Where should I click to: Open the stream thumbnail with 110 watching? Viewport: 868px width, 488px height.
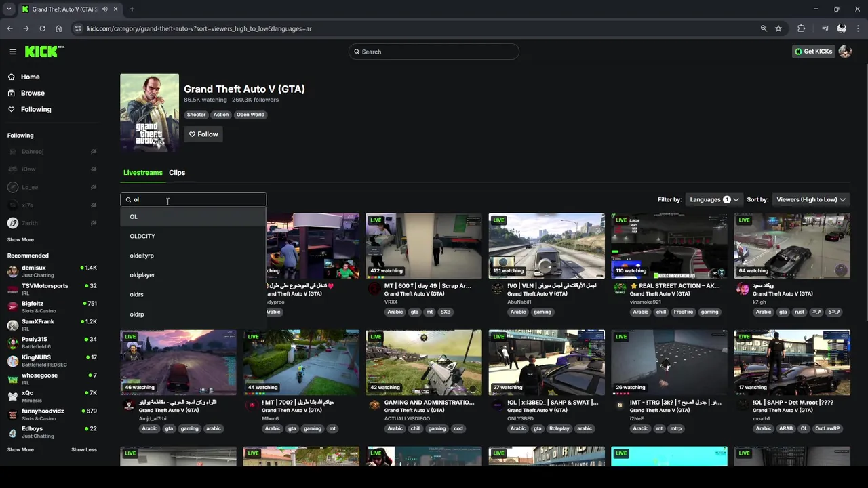(x=669, y=246)
